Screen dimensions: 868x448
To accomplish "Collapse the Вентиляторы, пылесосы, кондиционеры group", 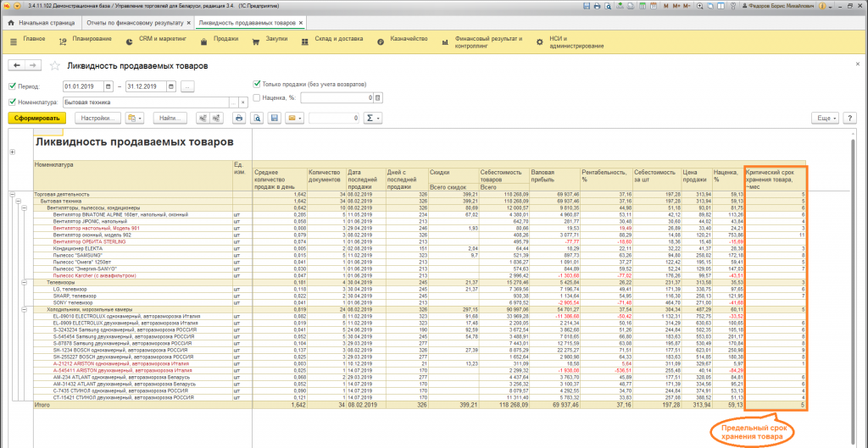I will [x=25, y=207].
